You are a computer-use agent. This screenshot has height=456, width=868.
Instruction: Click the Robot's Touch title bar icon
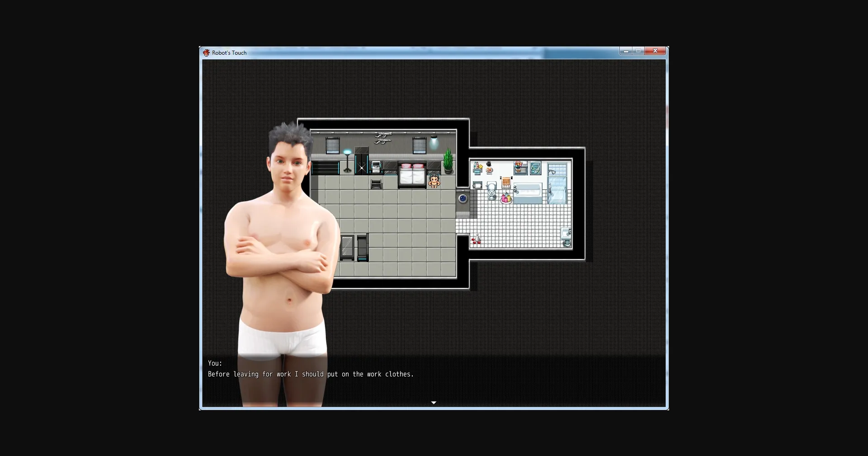207,53
